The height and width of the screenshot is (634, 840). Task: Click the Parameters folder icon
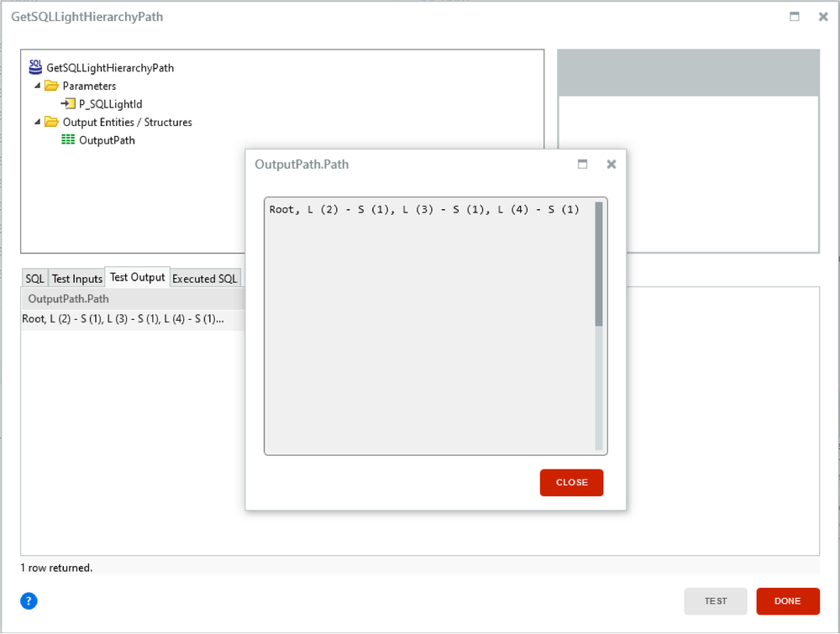click(50, 85)
